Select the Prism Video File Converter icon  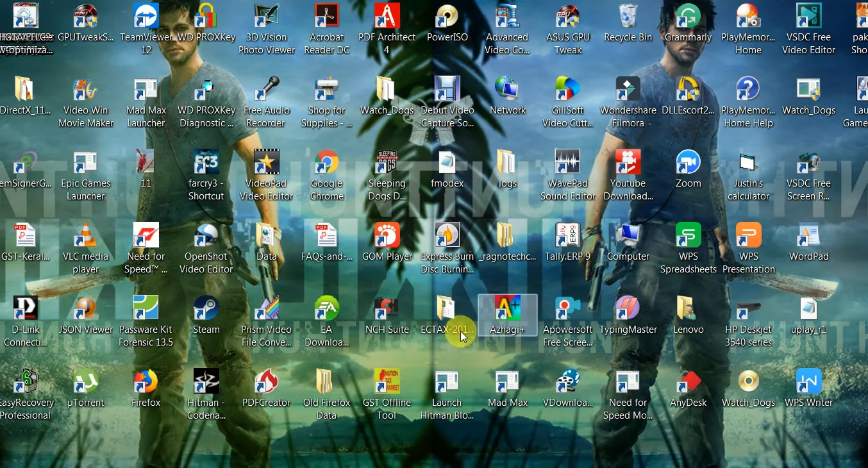(267, 308)
